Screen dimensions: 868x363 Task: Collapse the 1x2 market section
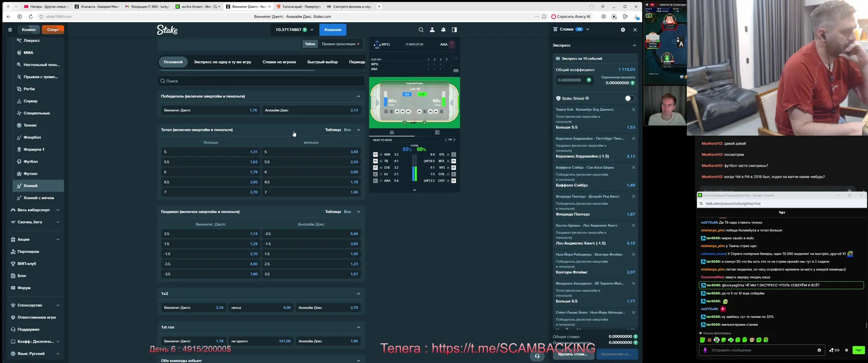click(x=358, y=293)
